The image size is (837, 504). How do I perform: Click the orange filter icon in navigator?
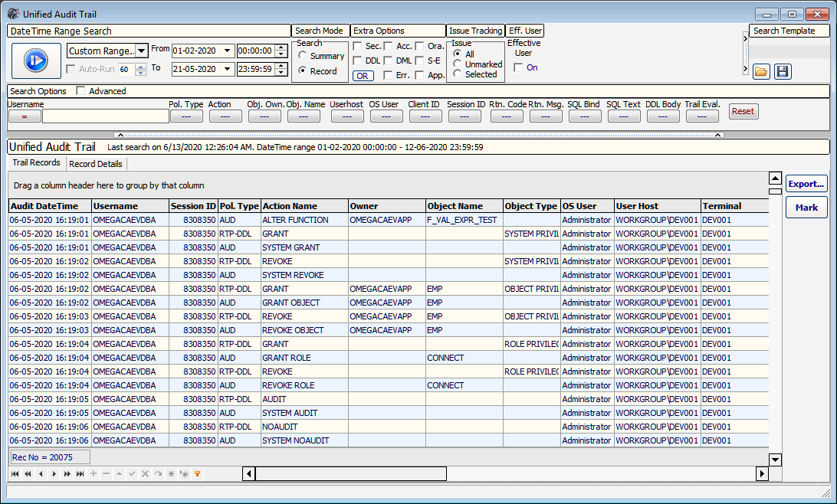(x=197, y=474)
